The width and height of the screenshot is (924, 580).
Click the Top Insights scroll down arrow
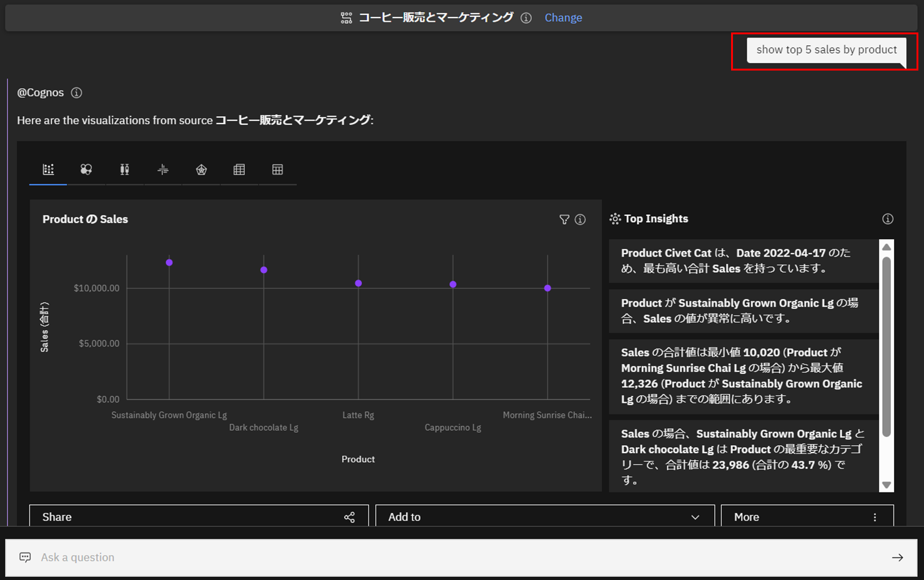(x=886, y=485)
